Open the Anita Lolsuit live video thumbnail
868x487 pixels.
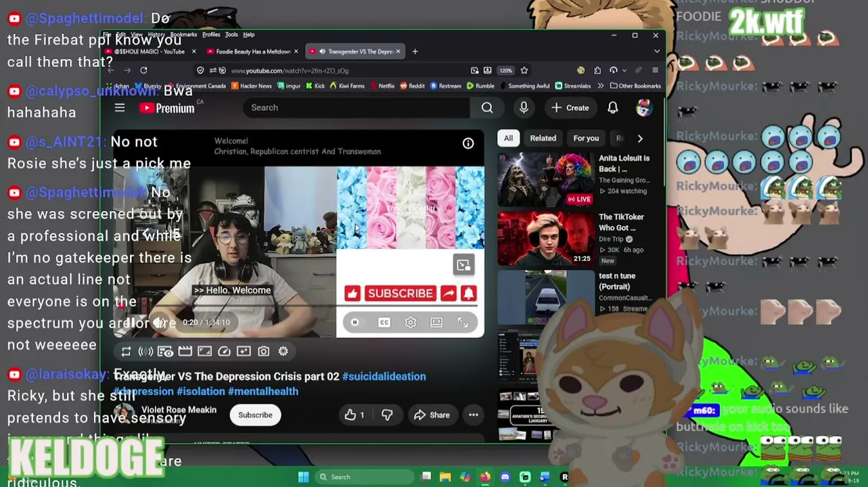pyautogui.click(x=546, y=179)
